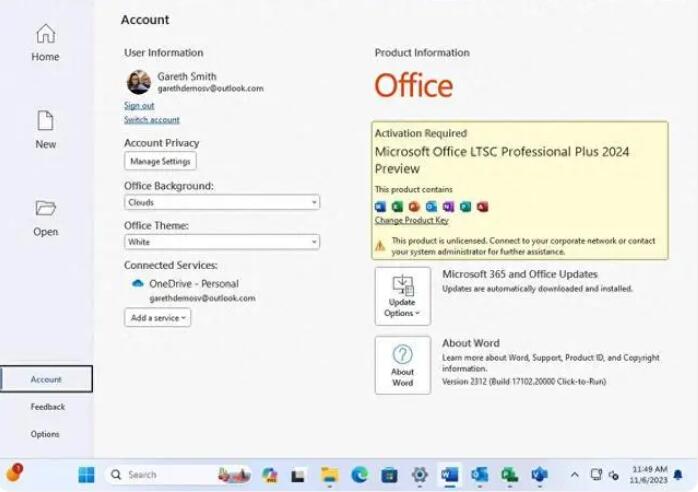Open Task View on the taskbar
The width and height of the screenshot is (698, 492).
click(x=298, y=476)
